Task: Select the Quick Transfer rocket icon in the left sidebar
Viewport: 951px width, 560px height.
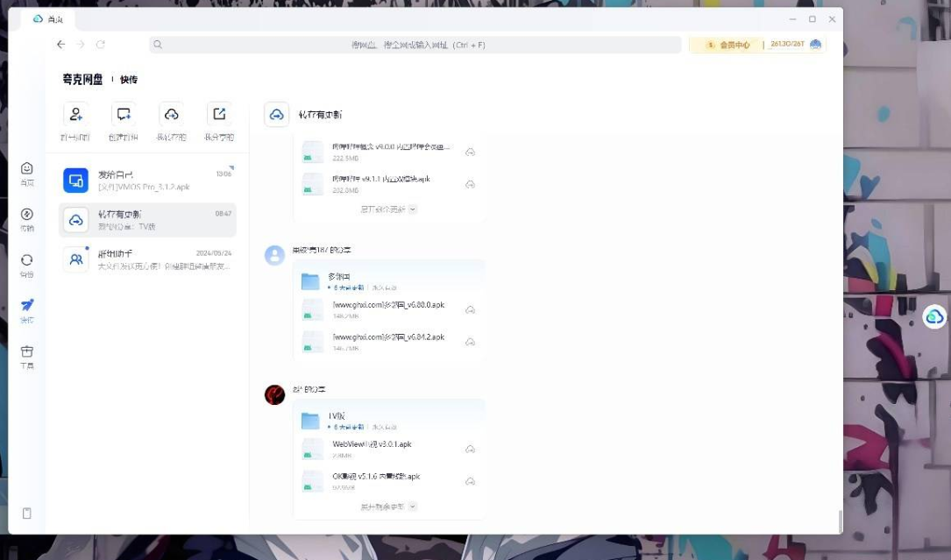Action: pos(26,305)
